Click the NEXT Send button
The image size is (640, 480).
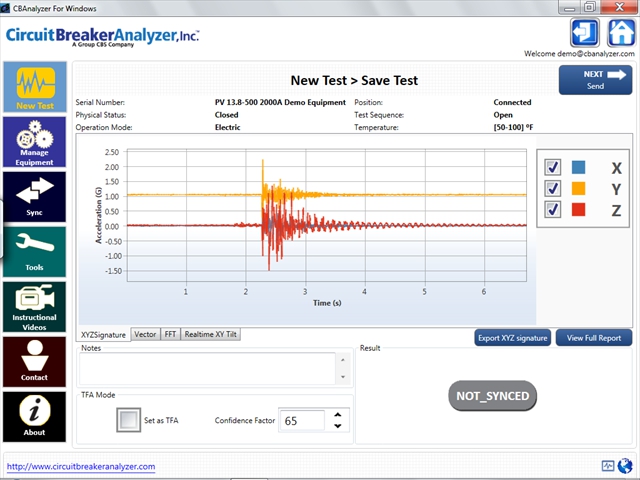pyautogui.click(x=596, y=80)
